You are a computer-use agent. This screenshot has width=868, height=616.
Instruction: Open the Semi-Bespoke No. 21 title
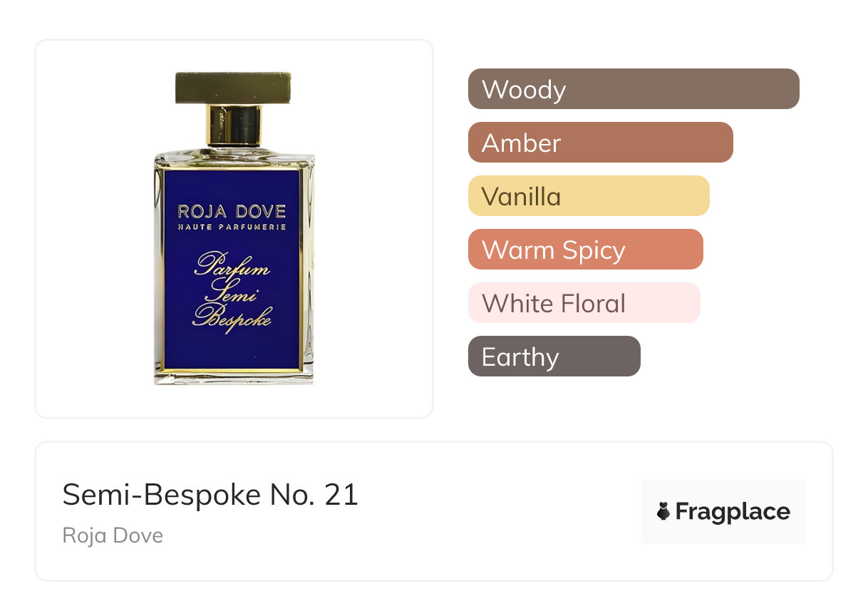click(x=210, y=495)
